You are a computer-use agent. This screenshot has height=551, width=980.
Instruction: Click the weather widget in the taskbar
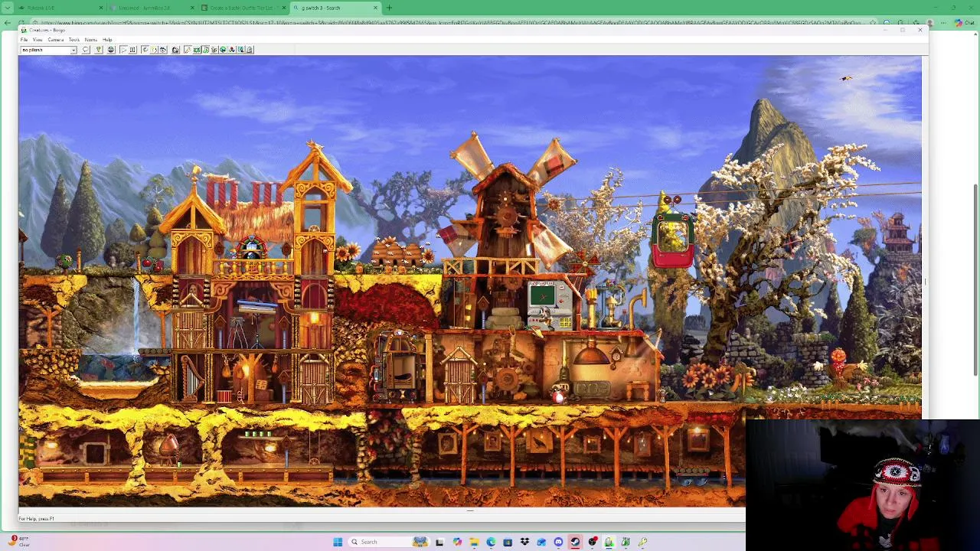[19, 541]
